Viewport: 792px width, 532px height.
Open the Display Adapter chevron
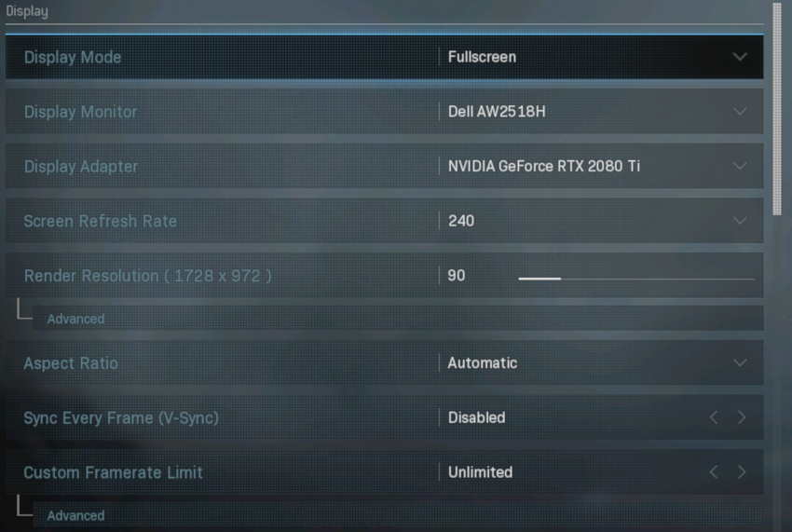[740, 166]
